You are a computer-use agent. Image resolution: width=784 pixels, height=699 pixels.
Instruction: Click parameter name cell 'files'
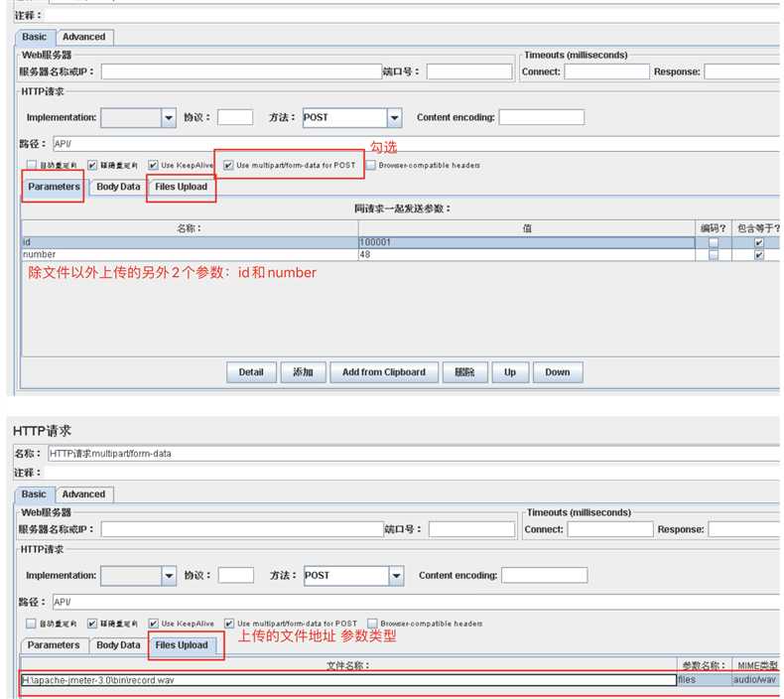[704, 680]
